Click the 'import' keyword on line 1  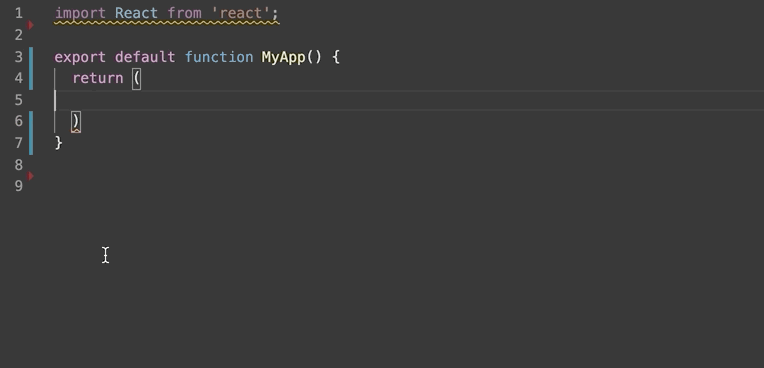(80, 14)
